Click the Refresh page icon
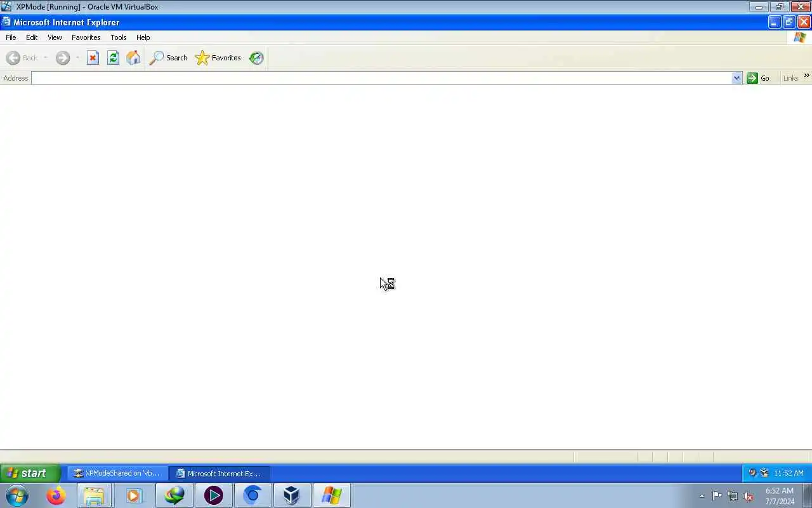The image size is (812, 508). pyautogui.click(x=113, y=58)
